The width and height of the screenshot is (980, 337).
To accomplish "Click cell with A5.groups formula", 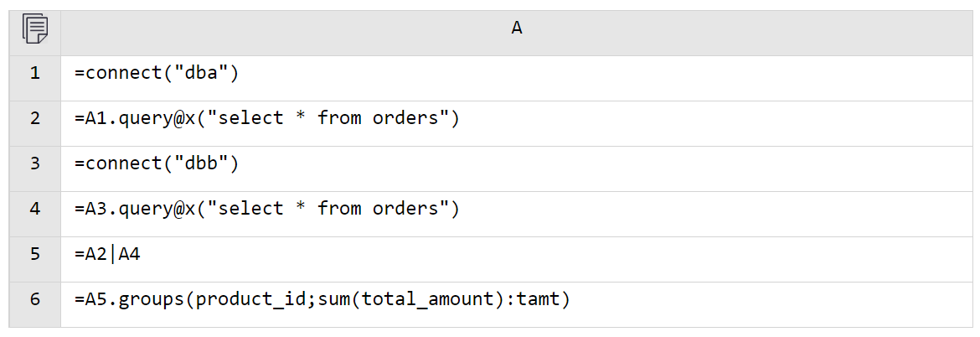I will pyautogui.click(x=516, y=303).
